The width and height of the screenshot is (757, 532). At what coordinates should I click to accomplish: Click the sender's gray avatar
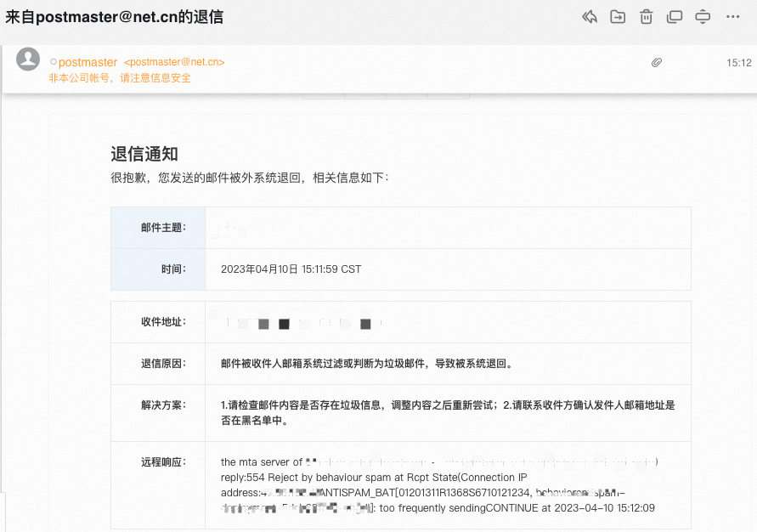point(28,59)
